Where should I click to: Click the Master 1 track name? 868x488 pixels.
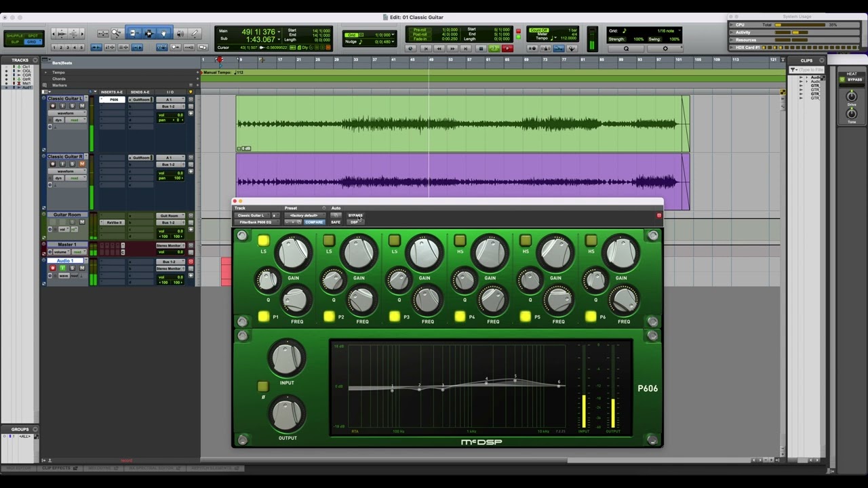[x=66, y=245]
